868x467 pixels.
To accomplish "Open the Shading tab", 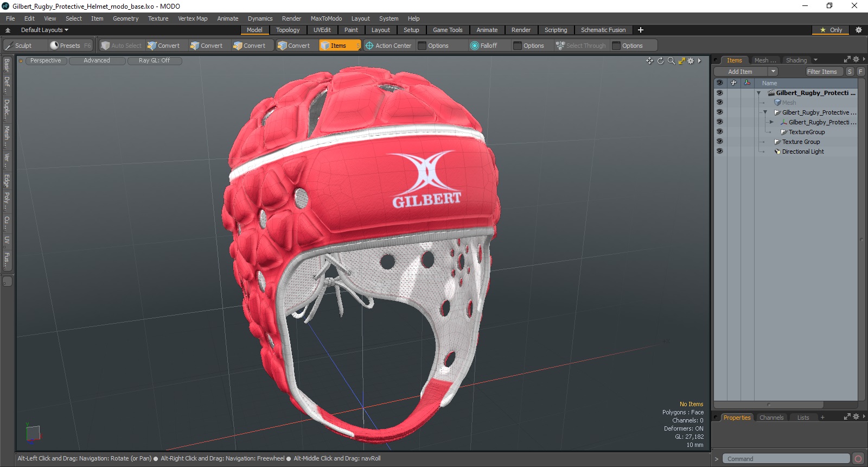I will click(x=796, y=60).
